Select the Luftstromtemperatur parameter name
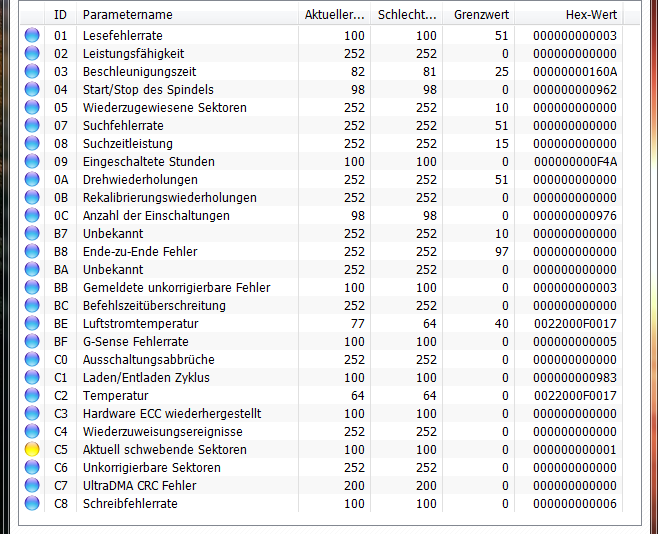658x534 pixels. pos(141,324)
